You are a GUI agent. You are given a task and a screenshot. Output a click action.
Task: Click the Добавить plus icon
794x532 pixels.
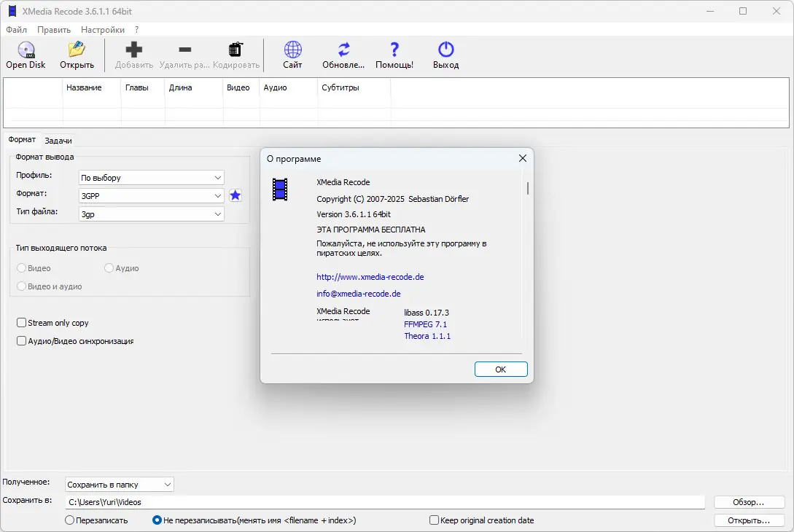pos(134,50)
